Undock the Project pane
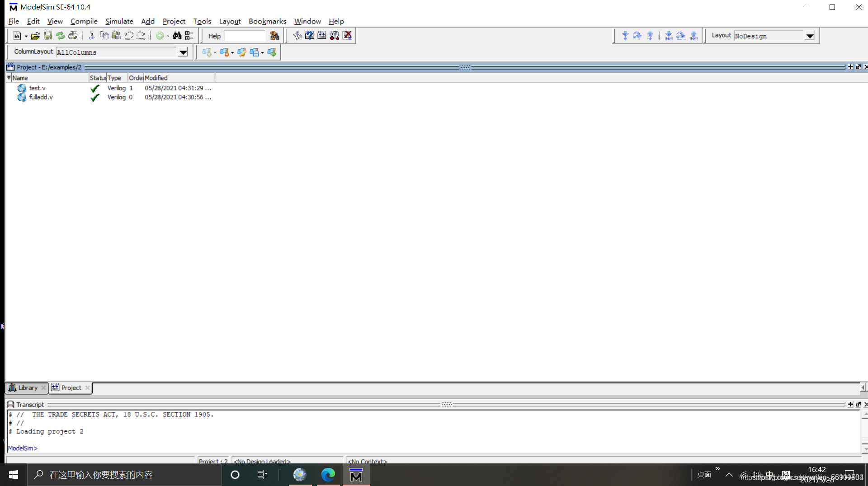The width and height of the screenshot is (868, 486). [859, 67]
